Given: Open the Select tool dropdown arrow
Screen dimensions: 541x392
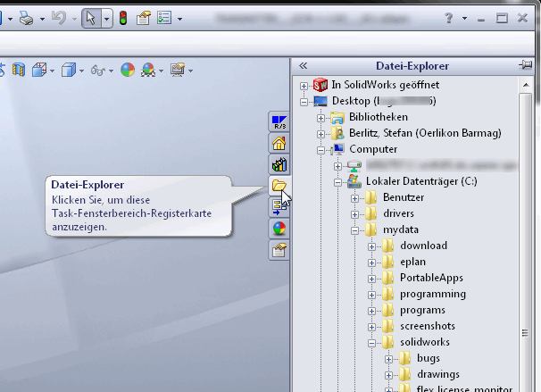Looking at the screenshot, I should click(106, 19).
